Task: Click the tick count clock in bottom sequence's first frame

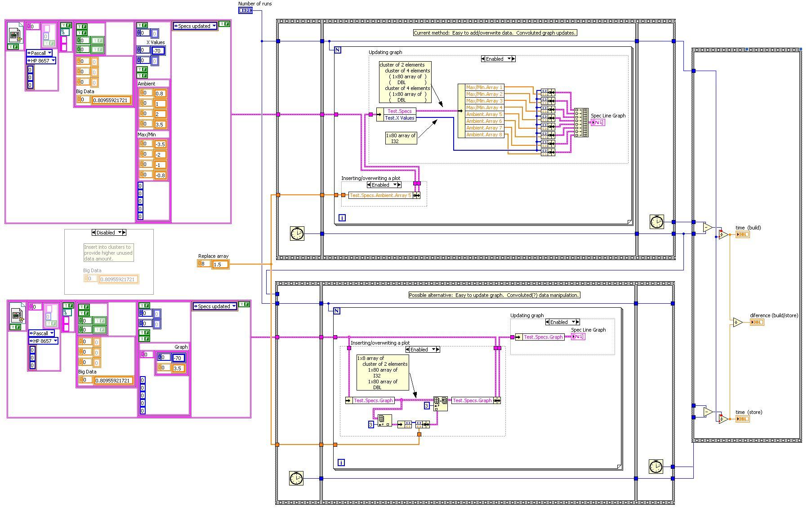Action: (296, 478)
